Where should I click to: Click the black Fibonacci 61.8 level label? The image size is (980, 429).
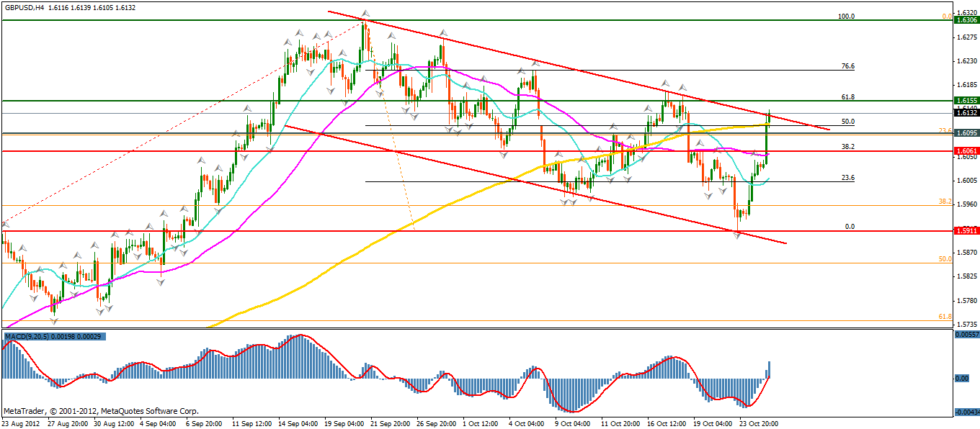tap(848, 96)
